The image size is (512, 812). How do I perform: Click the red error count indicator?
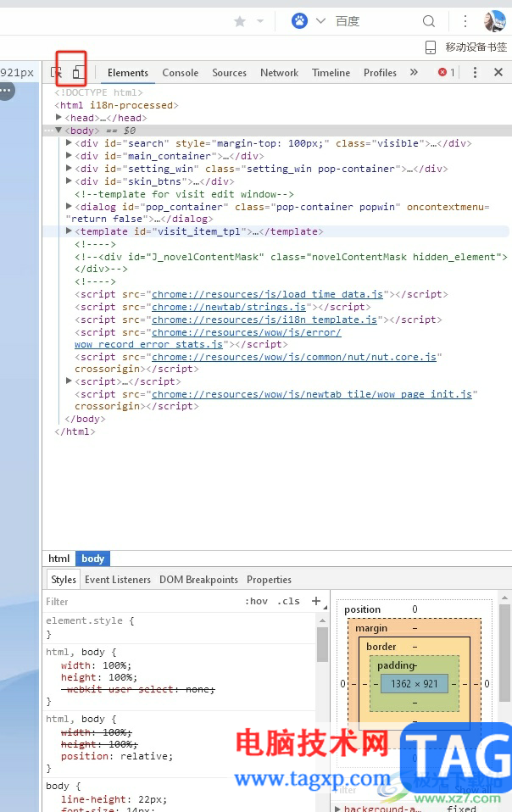(446, 73)
